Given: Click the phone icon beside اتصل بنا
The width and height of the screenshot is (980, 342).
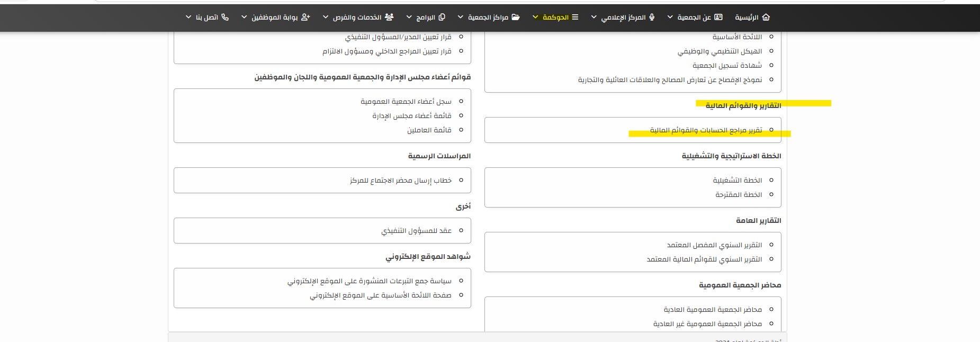Looking at the screenshot, I should pos(225,17).
